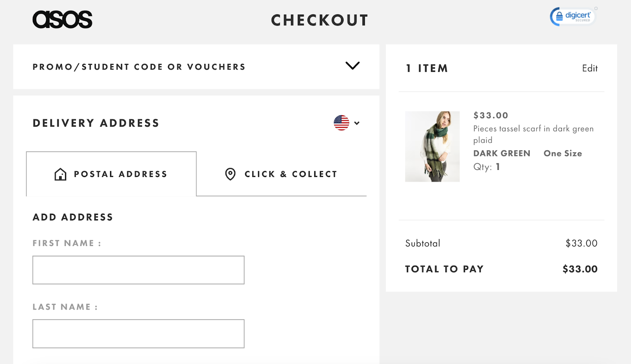Click the location pin icon for Click & Collect
Image resolution: width=631 pixels, height=364 pixels.
230,174
